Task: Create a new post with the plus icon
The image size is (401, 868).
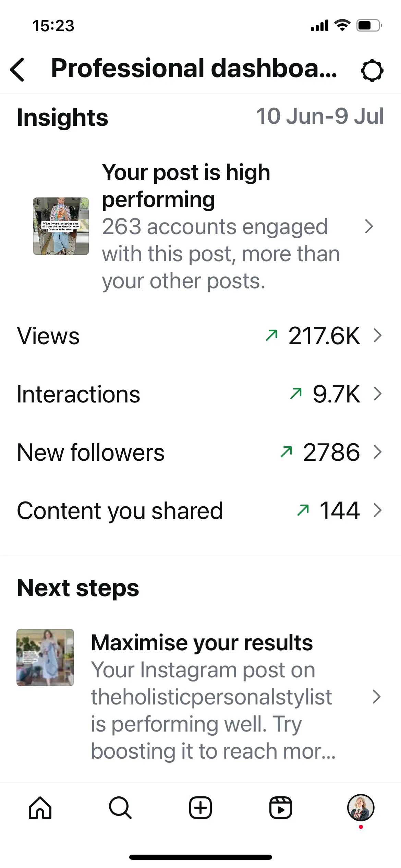Action: (x=200, y=808)
